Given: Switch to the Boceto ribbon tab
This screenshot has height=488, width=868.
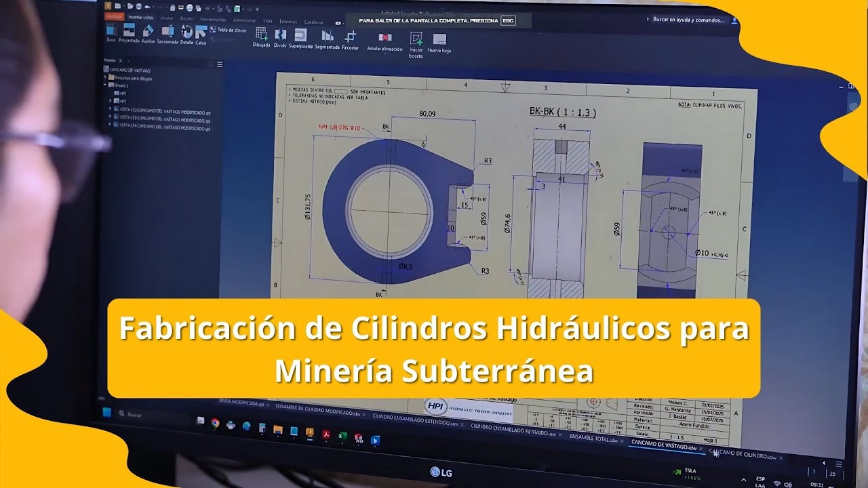Looking at the screenshot, I should [x=186, y=19].
